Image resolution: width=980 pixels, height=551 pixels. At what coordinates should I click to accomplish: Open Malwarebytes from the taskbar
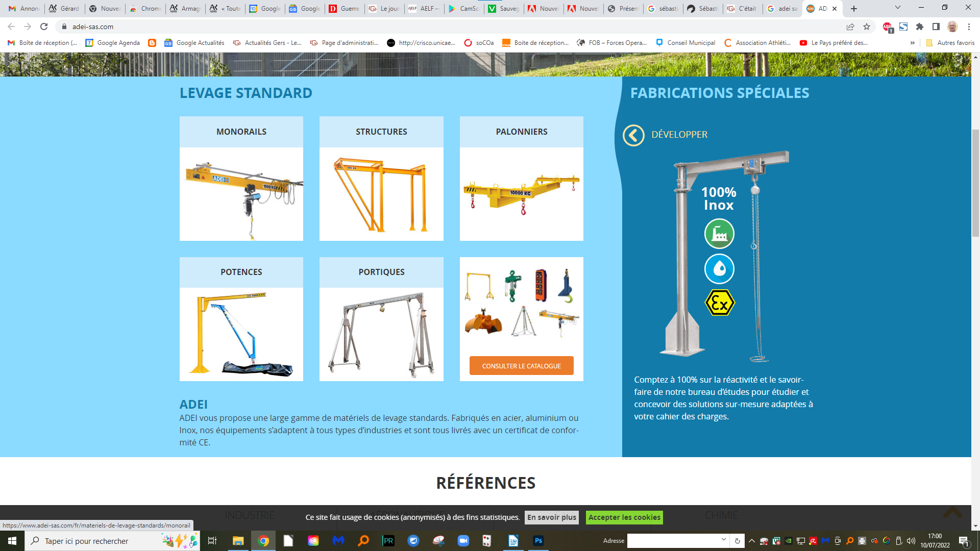tap(338, 541)
